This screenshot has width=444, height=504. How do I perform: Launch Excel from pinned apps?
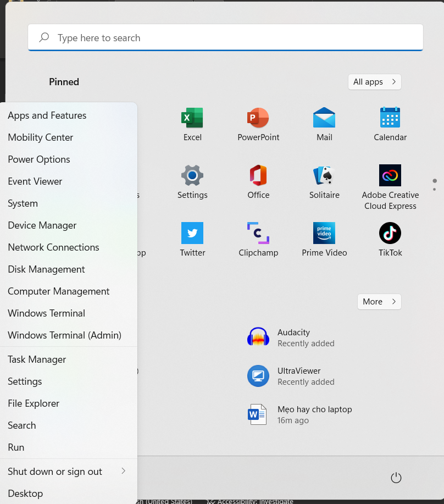point(192,124)
